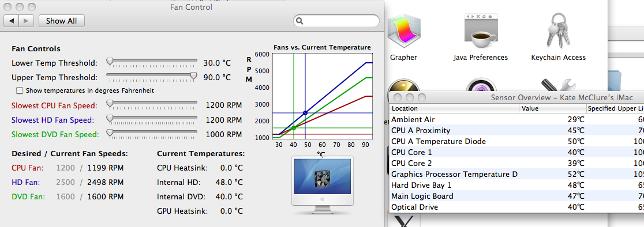Click the green DVD fan point on graph
Image resolution: width=644 pixels, height=227 pixels.
(294, 128)
